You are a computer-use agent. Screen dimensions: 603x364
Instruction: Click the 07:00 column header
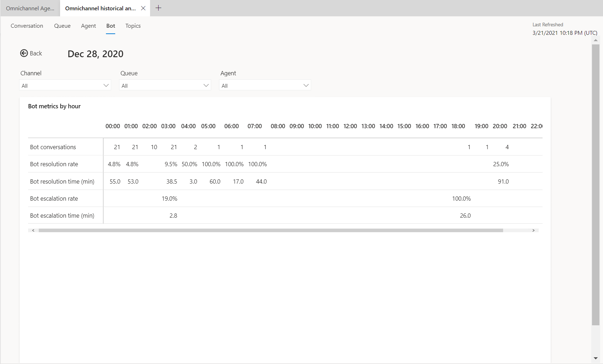(x=255, y=126)
